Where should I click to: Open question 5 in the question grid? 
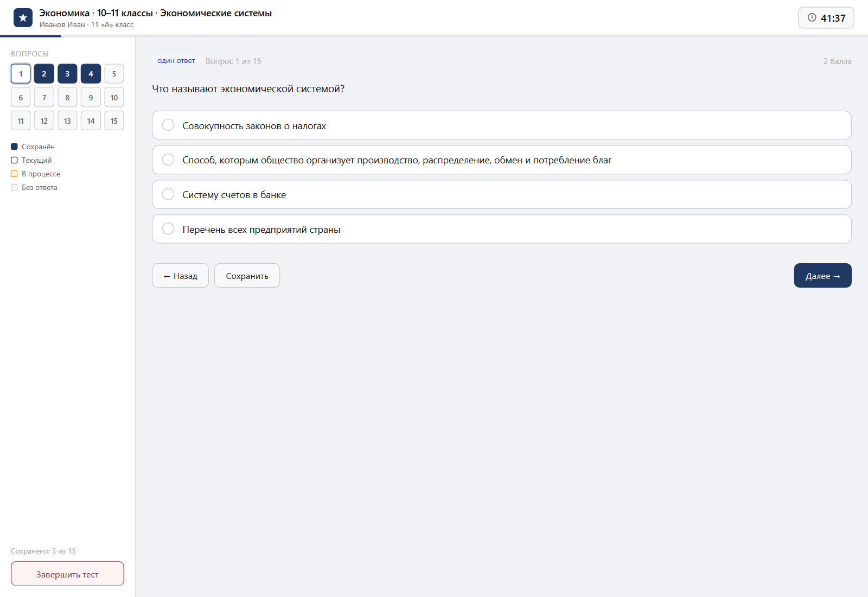pyautogui.click(x=114, y=74)
